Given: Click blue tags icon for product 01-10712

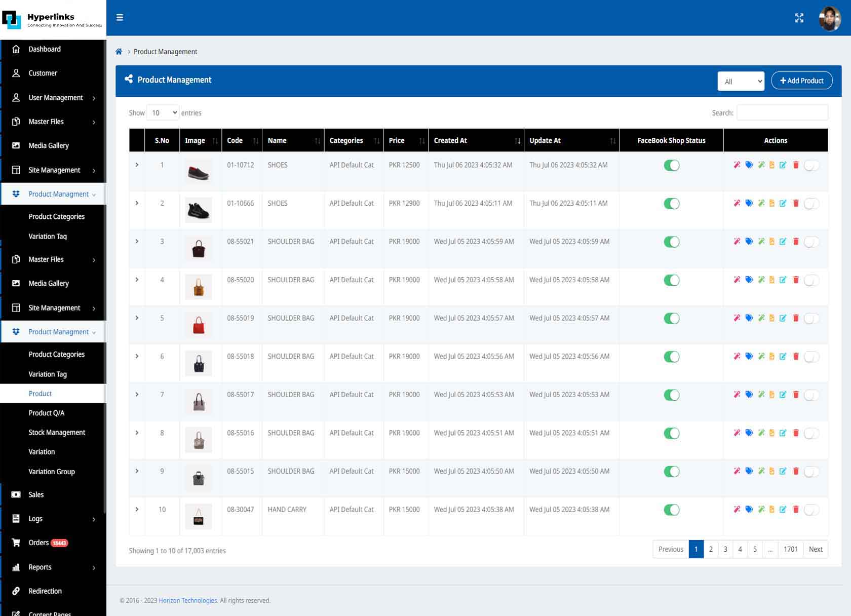Looking at the screenshot, I should (749, 165).
